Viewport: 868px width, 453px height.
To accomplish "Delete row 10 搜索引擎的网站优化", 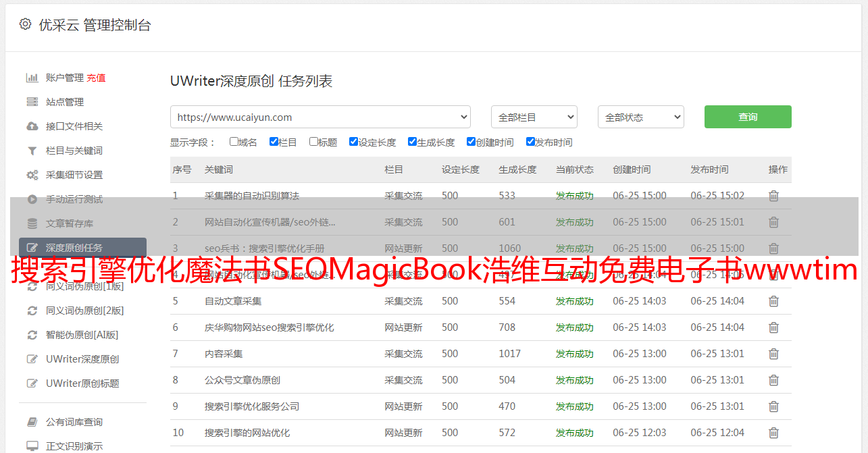I will click(774, 433).
